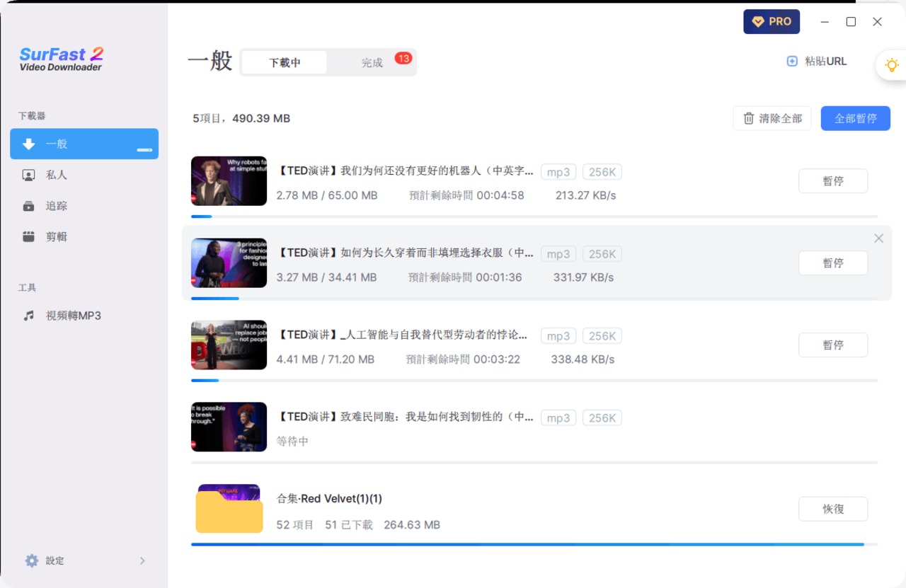
Task: Click the 331.97 KB/s speed value
Action: click(583, 277)
